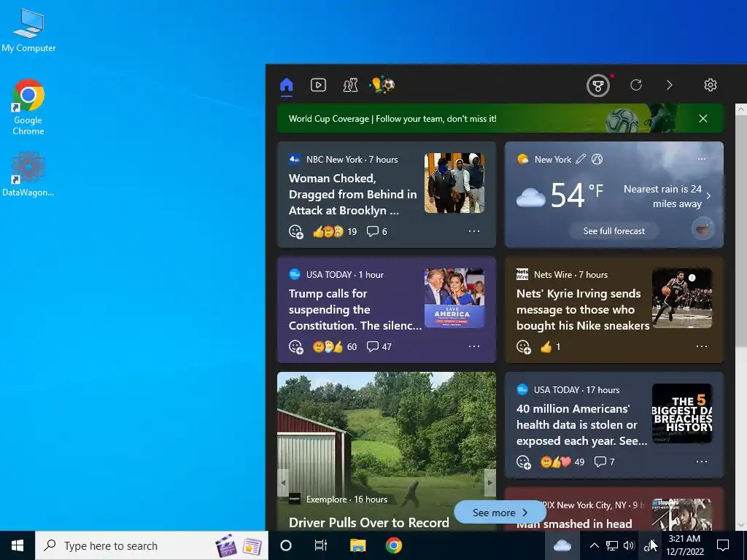Refresh the news feed
Viewport: 747px width, 560px height.
636,85
